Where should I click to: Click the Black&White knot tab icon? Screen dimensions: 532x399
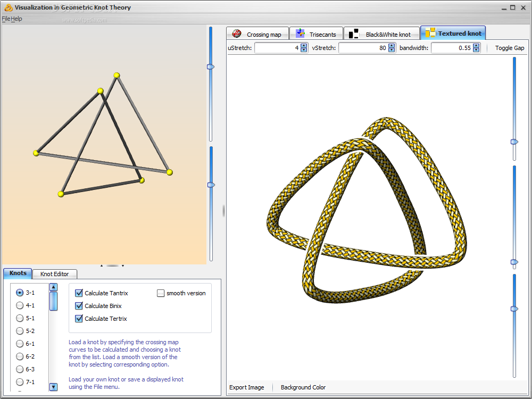[x=354, y=33]
